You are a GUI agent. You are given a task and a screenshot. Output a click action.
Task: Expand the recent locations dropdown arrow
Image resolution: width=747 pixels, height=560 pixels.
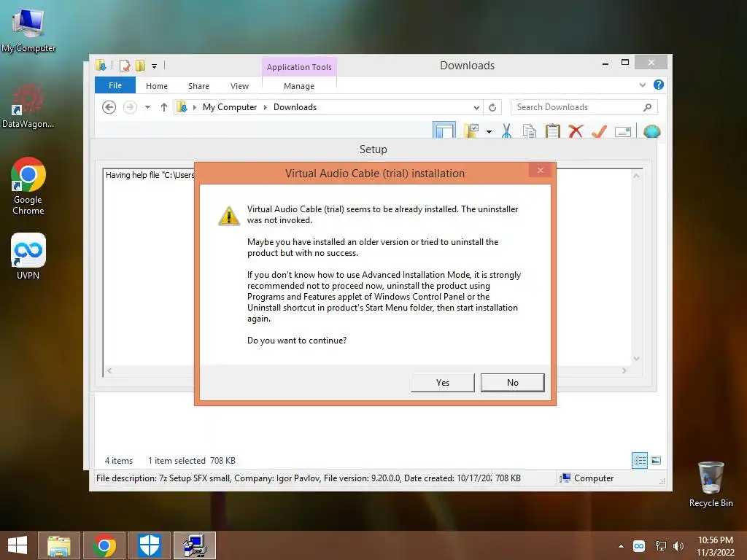pos(147,107)
